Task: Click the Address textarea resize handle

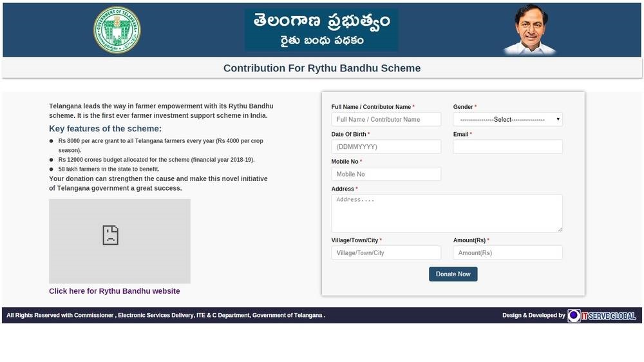Action: click(x=560, y=230)
